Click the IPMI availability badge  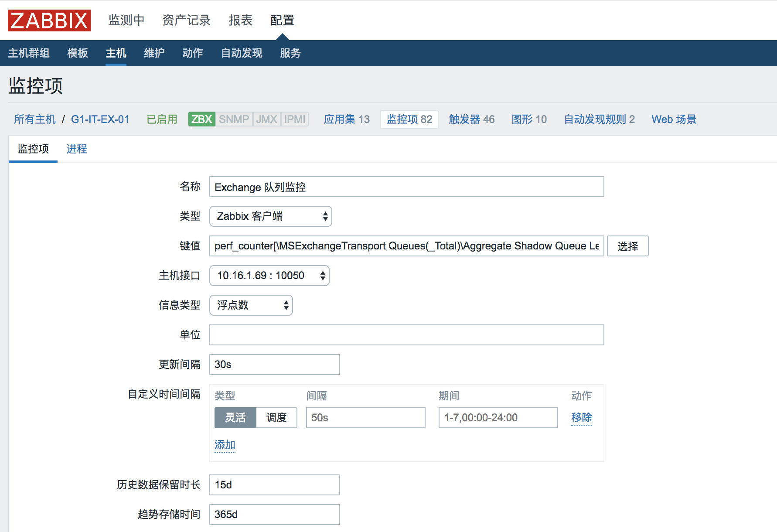[295, 119]
